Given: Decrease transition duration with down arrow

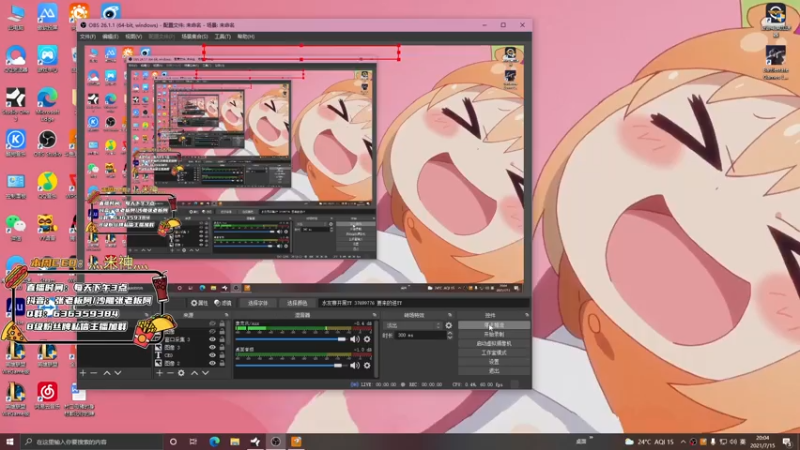Looking at the screenshot, I should [449, 337].
